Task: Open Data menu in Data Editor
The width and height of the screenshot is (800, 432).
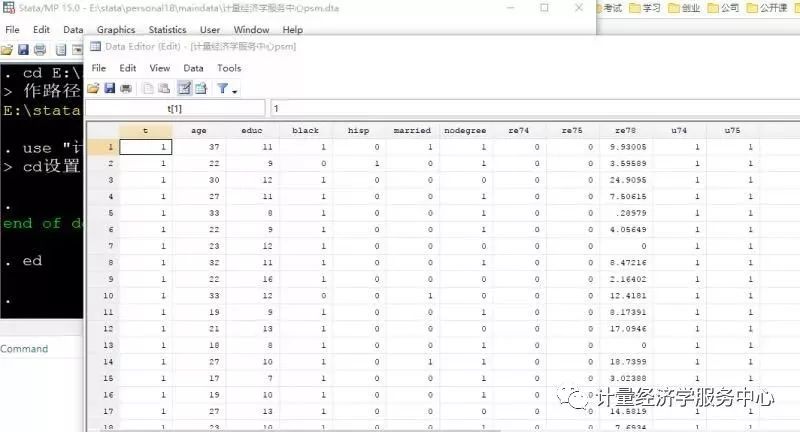Action: click(x=193, y=68)
